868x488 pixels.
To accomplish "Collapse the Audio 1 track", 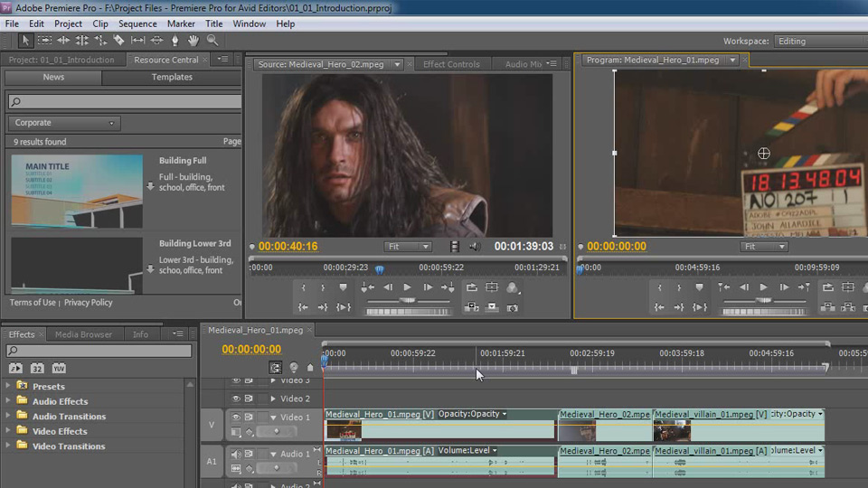I will [x=273, y=455].
